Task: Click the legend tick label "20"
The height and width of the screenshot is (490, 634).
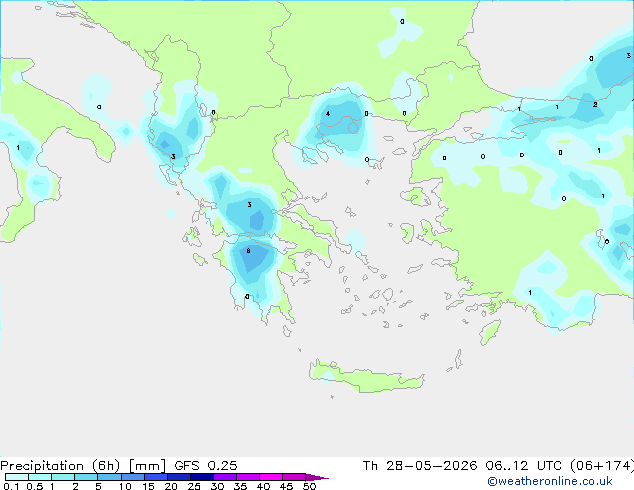Action: click(x=171, y=486)
